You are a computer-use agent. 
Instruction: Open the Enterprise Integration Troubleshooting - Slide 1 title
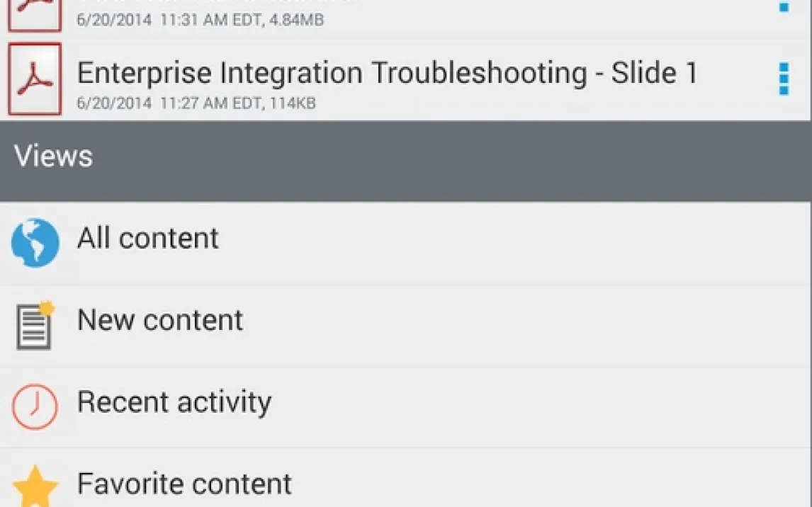pos(387,72)
